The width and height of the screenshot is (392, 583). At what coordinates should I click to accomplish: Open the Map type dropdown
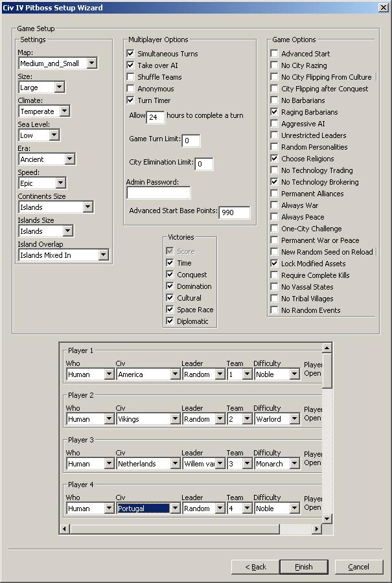(x=91, y=63)
